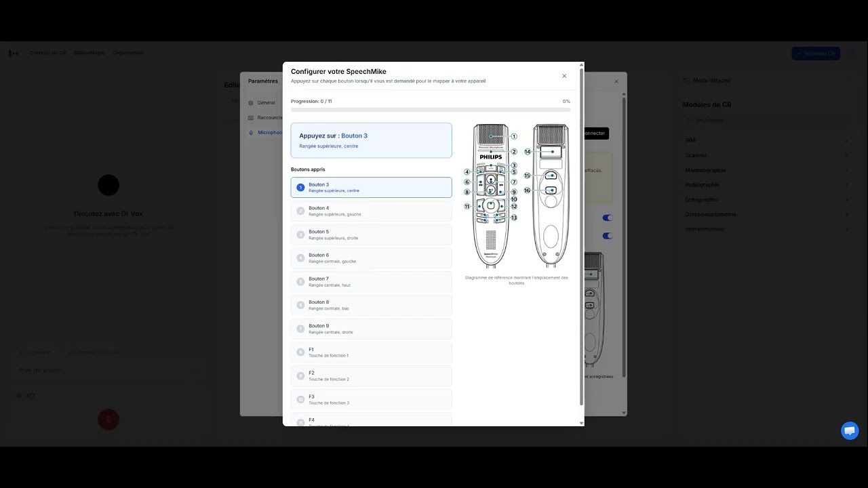Screen dimensions: 868x488
Task: Select the Bouton 8 Rangée centrale bas row
Action: click(371, 305)
